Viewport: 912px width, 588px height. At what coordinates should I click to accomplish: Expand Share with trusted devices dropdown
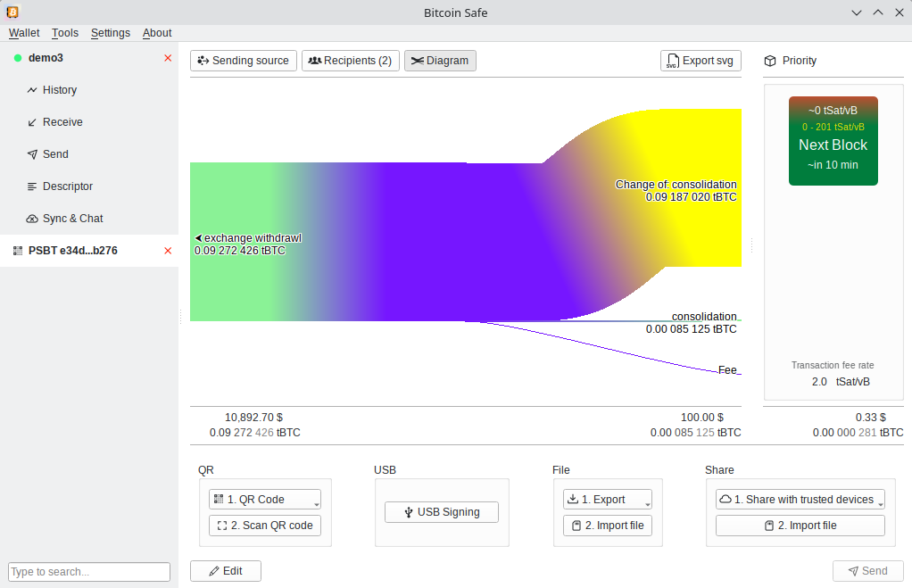(x=879, y=504)
